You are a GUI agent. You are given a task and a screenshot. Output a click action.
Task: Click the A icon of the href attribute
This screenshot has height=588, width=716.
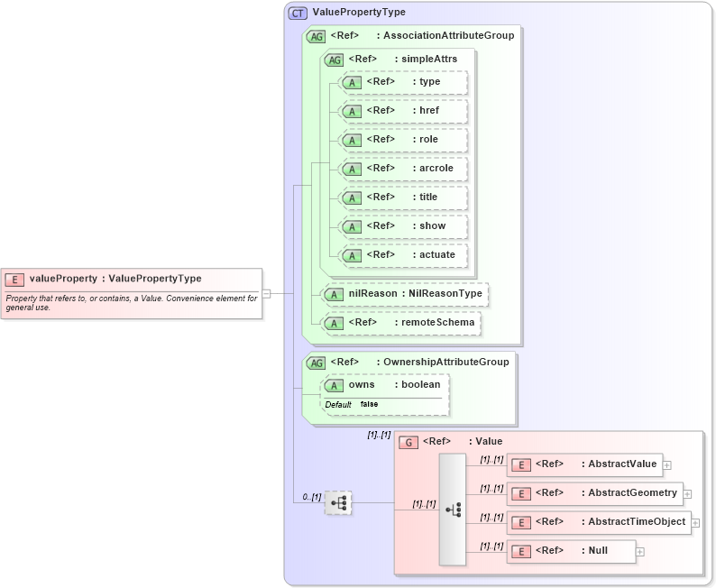(352, 112)
